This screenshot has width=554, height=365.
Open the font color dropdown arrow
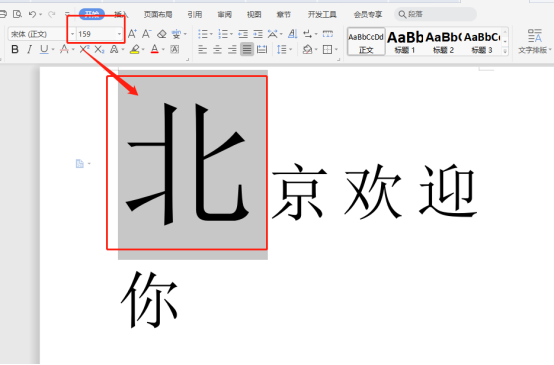[x=163, y=49]
